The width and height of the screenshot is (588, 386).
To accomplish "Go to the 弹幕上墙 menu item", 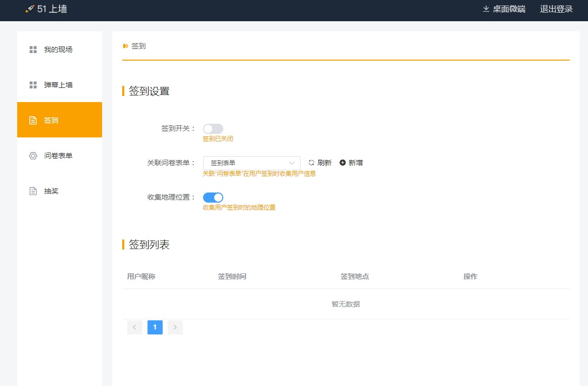I will [60, 85].
